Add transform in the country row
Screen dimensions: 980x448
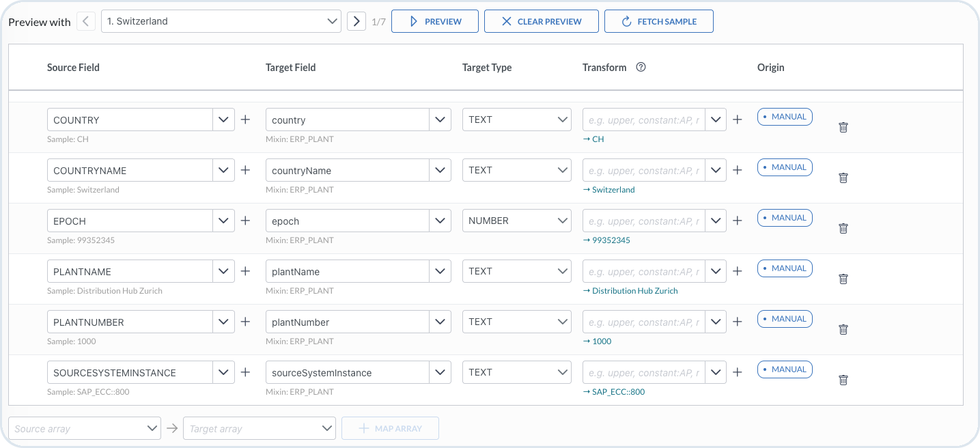pyautogui.click(x=738, y=120)
